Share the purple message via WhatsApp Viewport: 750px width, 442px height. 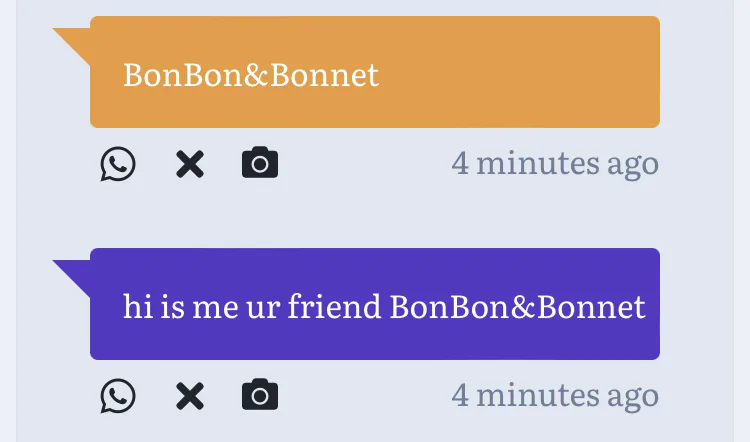click(118, 396)
